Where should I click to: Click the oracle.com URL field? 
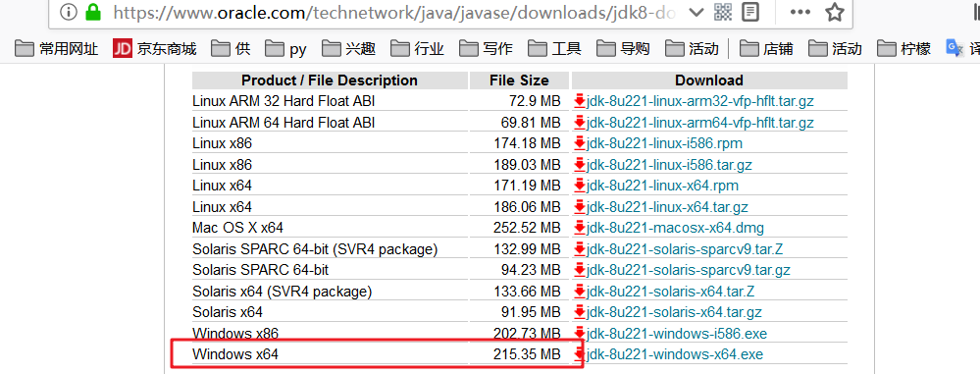(x=394, y=12)
